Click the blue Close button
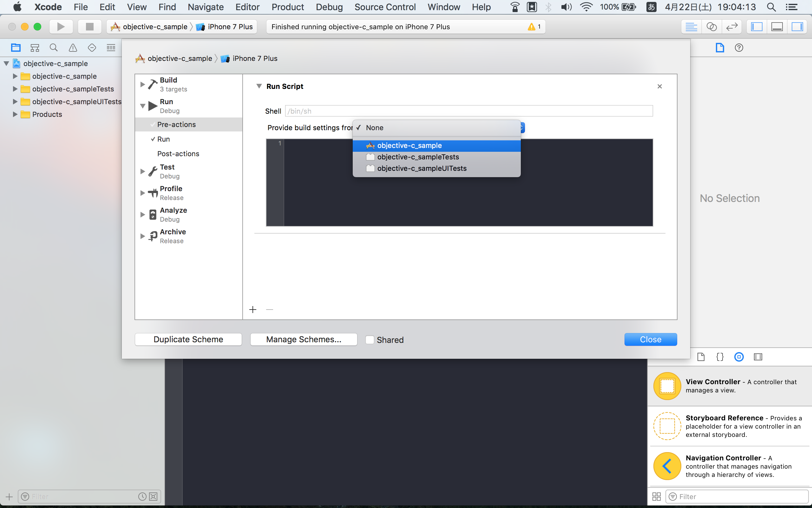812x508 pixels. [x=651, y=339]
